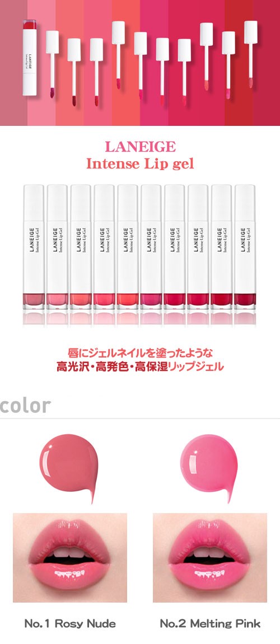This screenshot has height=644, width=280.
Task: Click the sixth magenta lip gel bottle
Action: 151,247
